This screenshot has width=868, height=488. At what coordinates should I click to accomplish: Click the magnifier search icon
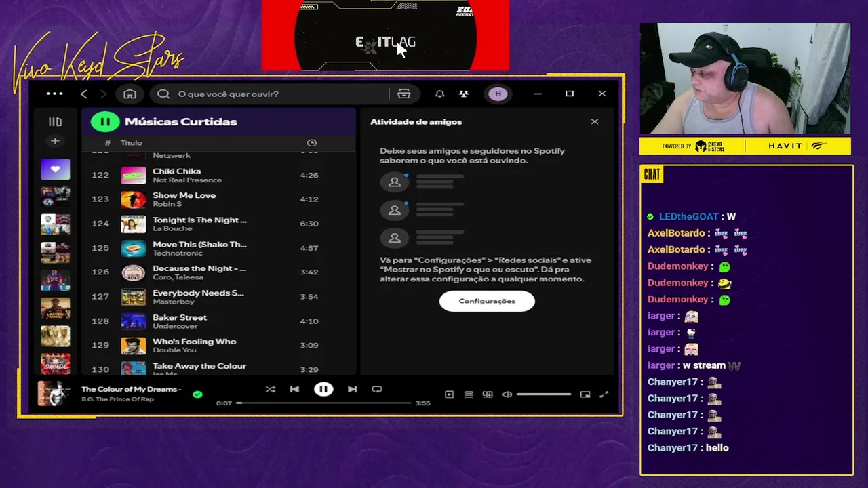tap(163, 94)
